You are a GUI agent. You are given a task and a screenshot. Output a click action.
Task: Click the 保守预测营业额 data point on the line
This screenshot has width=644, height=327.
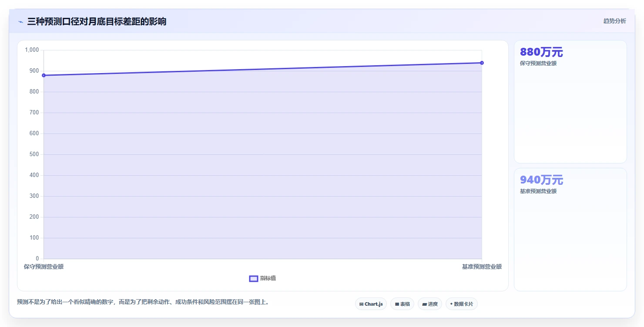coord(44,75)
